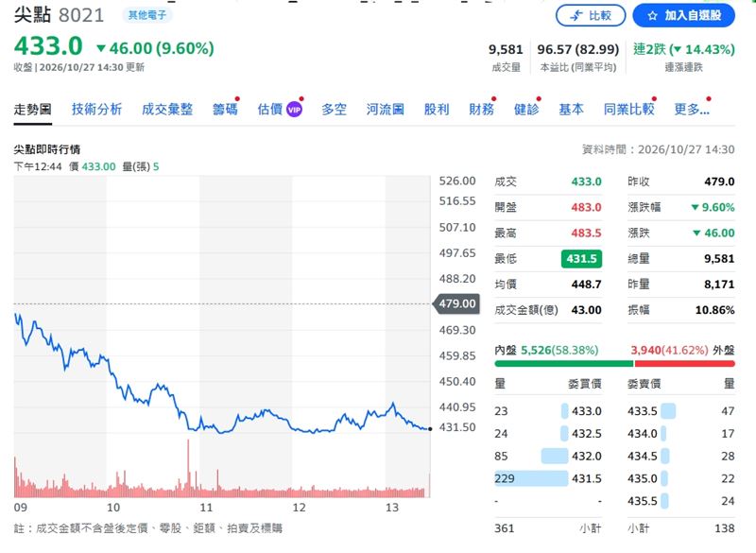The width and height of the screenshot is (756, 553).
Task: Open the 同業比較 tab
Action: (x=629, y=110)
